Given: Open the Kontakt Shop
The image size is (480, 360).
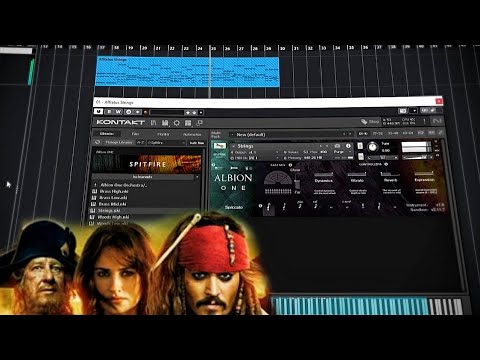Looking at the screenshot, I should click(x=370, y=122).
